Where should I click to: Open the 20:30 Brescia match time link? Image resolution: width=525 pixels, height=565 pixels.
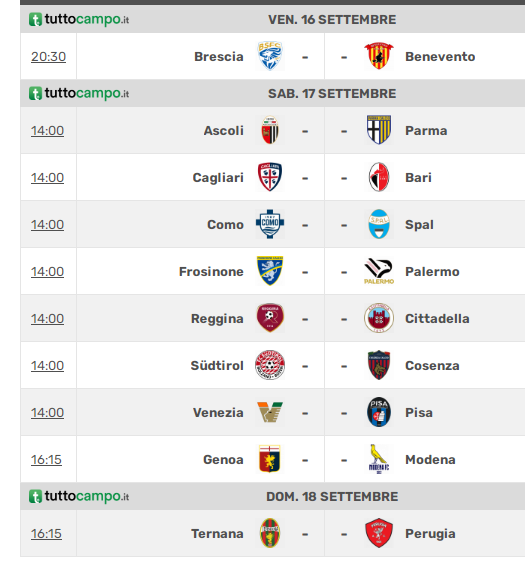point(48,57)
